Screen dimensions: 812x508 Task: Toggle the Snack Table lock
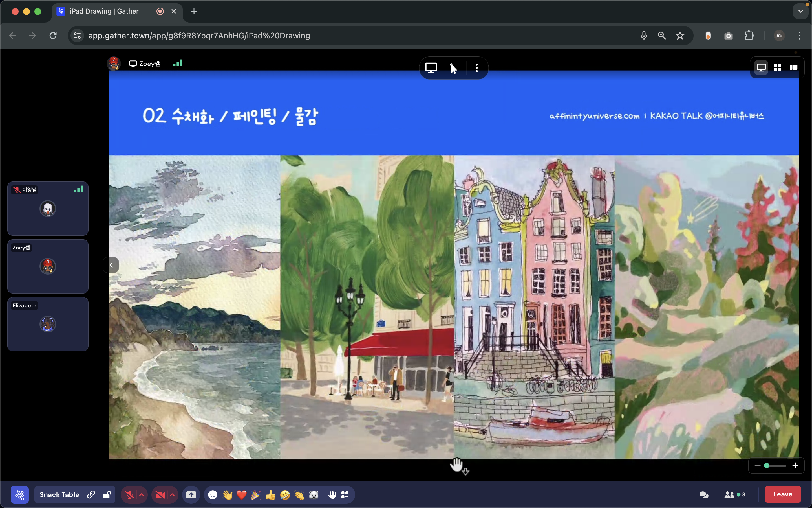click(x=107, y=494)
